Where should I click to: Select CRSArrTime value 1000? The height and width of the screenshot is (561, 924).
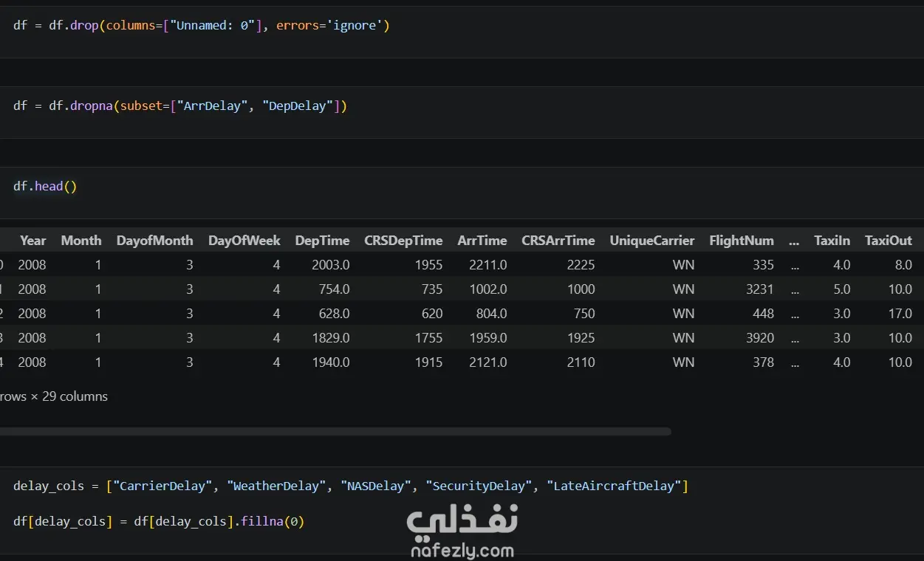(x=581, y=289)
